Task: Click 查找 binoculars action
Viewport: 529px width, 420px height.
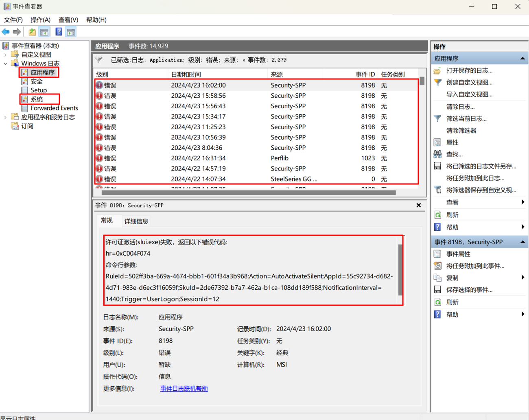Action: click(454, 154)
